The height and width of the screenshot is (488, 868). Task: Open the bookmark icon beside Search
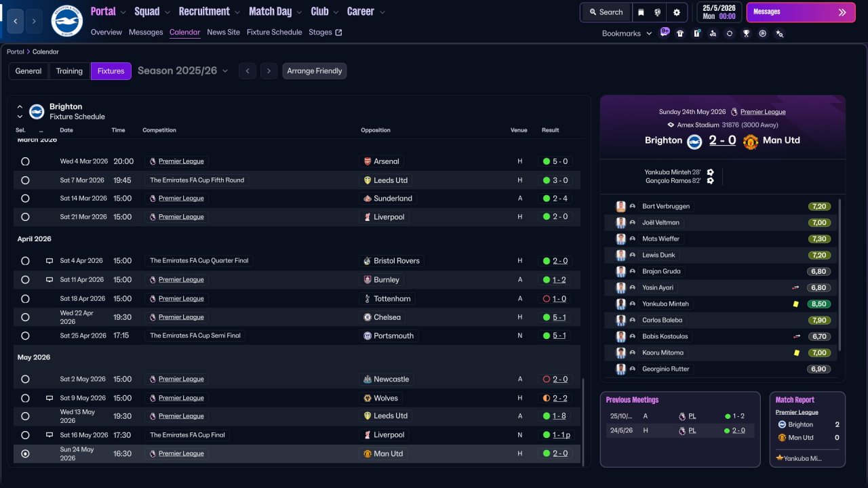(x=641, y=12)
